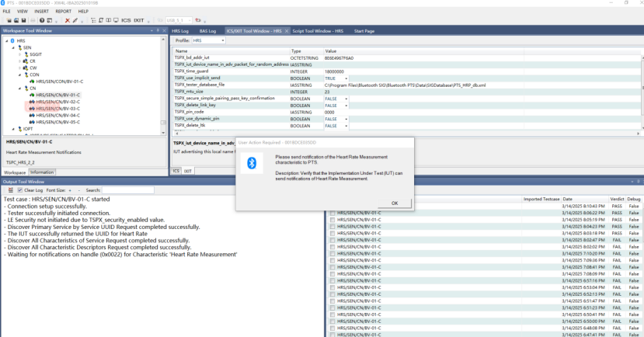This screenshot has height=337, width=644.
Task: Click the SGGIT folder icon in tree
Action: (x=26, y=54)
